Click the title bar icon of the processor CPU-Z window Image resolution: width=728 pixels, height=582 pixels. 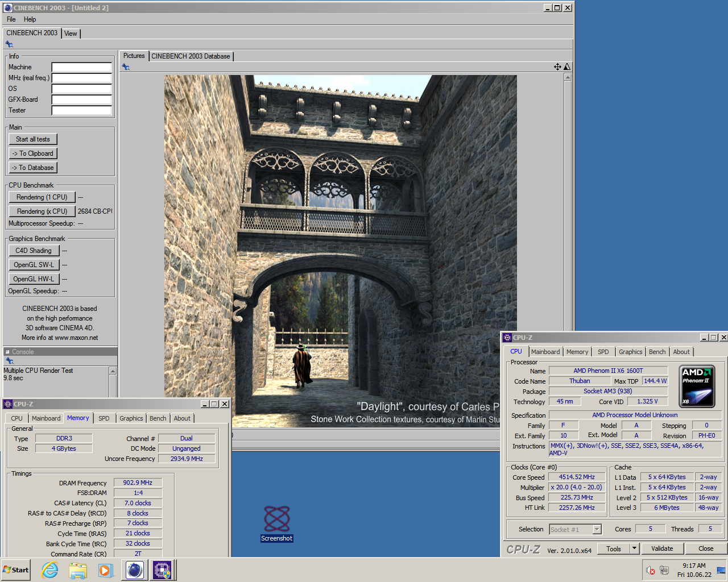(507, 338)
